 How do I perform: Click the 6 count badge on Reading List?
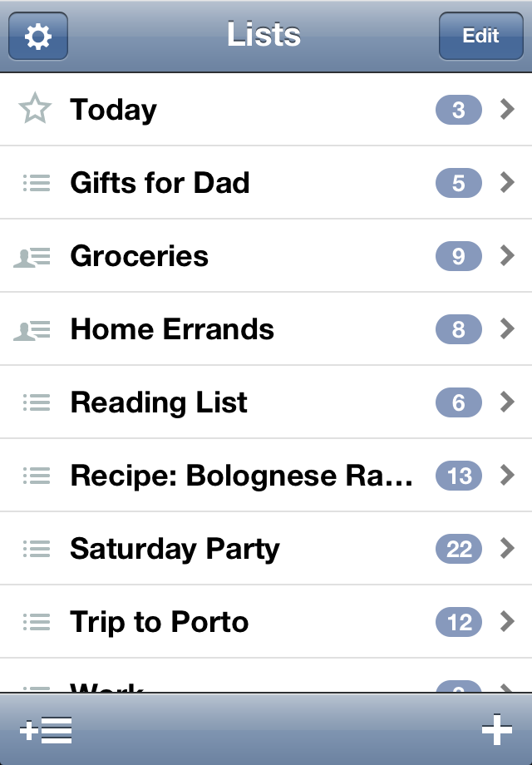(459, 403)
